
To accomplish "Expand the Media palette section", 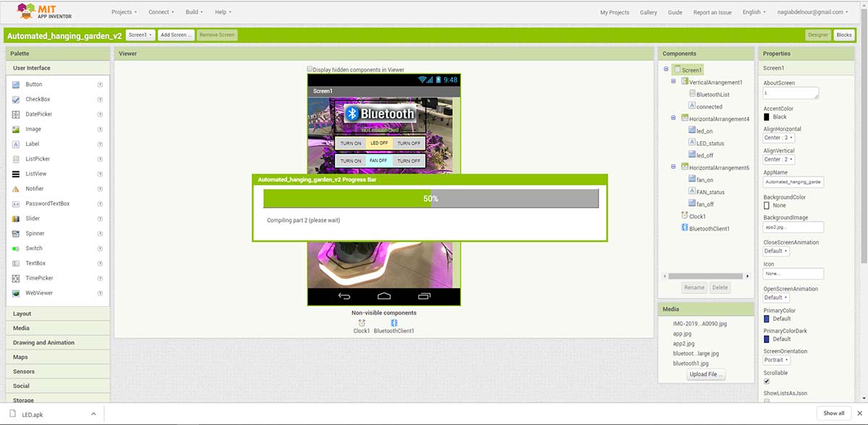I will [x=59, y=328].
